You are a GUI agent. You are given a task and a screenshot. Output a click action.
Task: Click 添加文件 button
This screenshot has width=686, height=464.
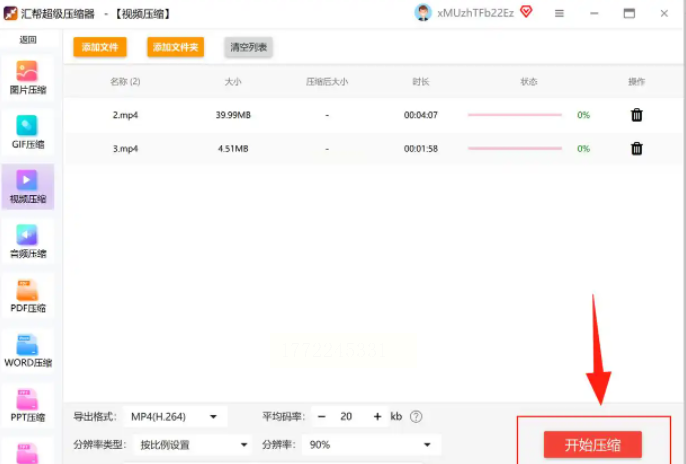pos(100,47)
